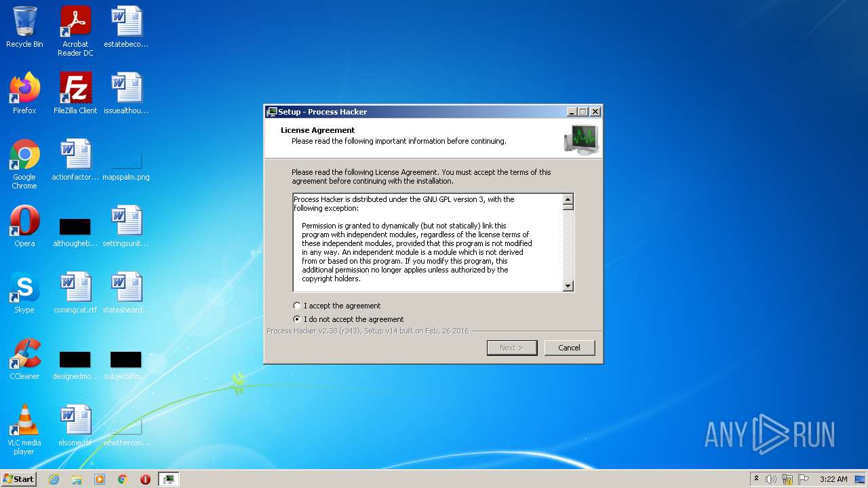Open Windows Media Player taskbar icon

[x=100, y=479]
